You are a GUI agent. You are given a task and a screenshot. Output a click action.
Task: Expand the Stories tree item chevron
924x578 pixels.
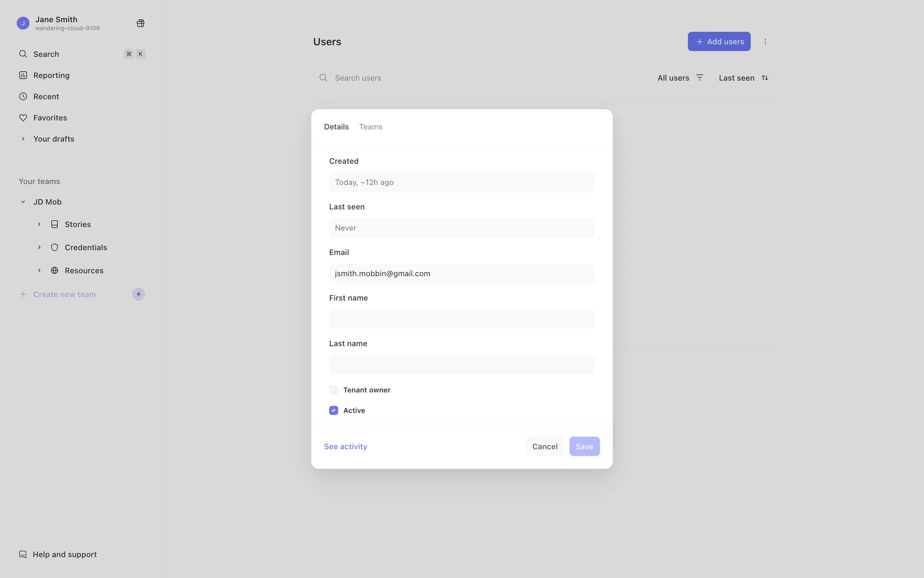coord(39,224)
